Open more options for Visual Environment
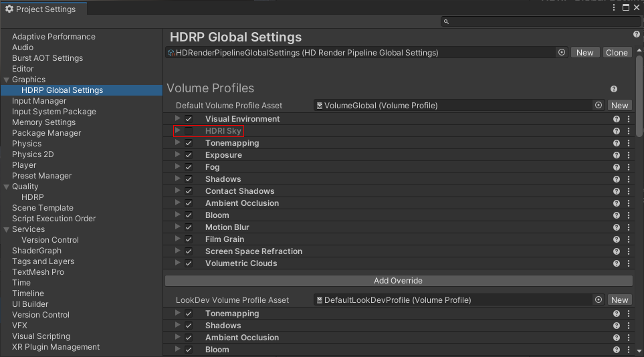Screen dimensions: 644x357 tap(629, 119)
